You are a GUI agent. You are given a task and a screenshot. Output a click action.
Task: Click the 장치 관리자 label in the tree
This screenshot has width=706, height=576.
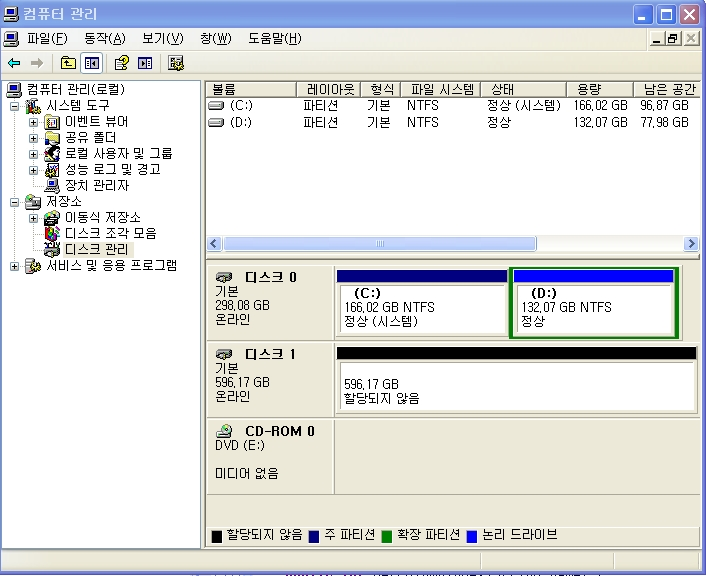tap(97, 186)
